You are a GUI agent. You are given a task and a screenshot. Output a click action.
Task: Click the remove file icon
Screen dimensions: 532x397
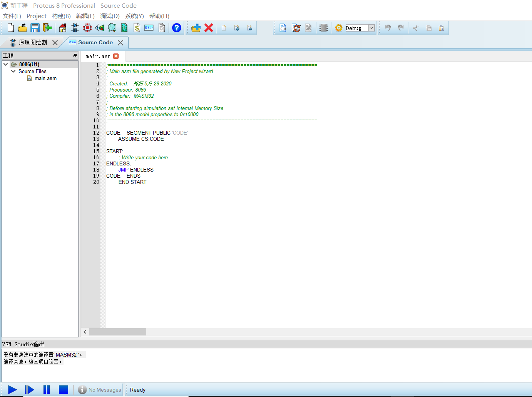click(x=249, y=28)
